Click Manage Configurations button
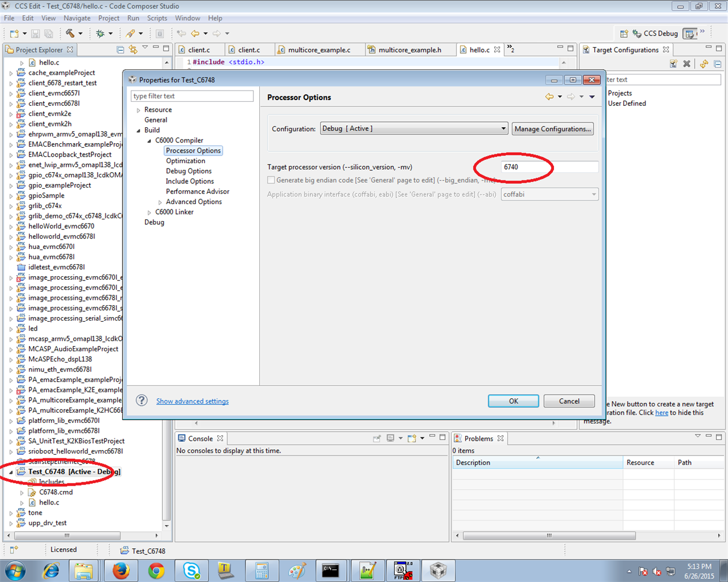 click(553, 128)
